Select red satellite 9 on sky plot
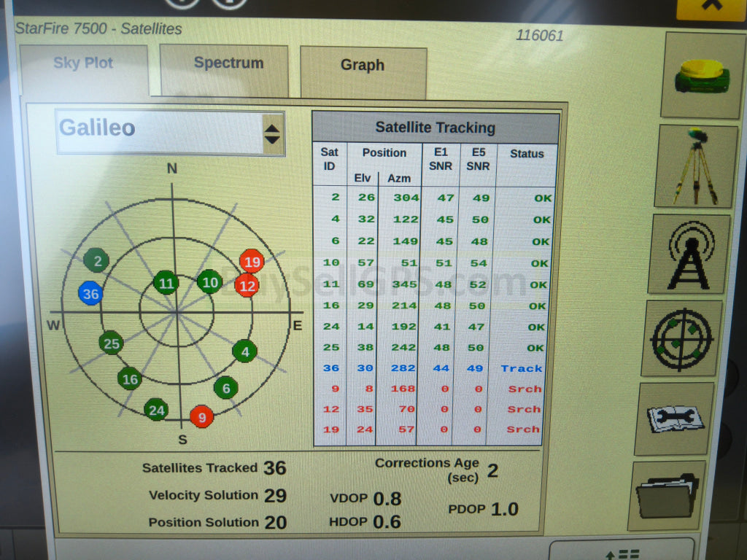 [201, 416]
